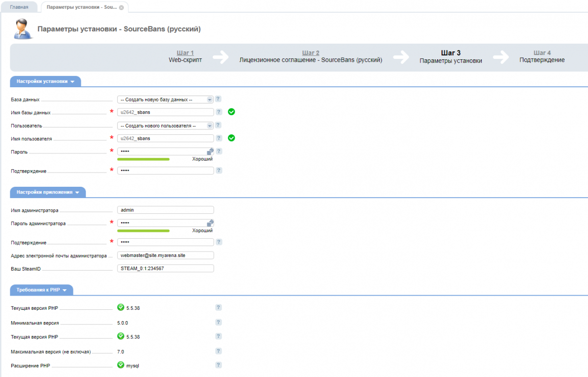588x377 pixels.
Task: Close the Параметры установки tab
Action: click(122, 7)
